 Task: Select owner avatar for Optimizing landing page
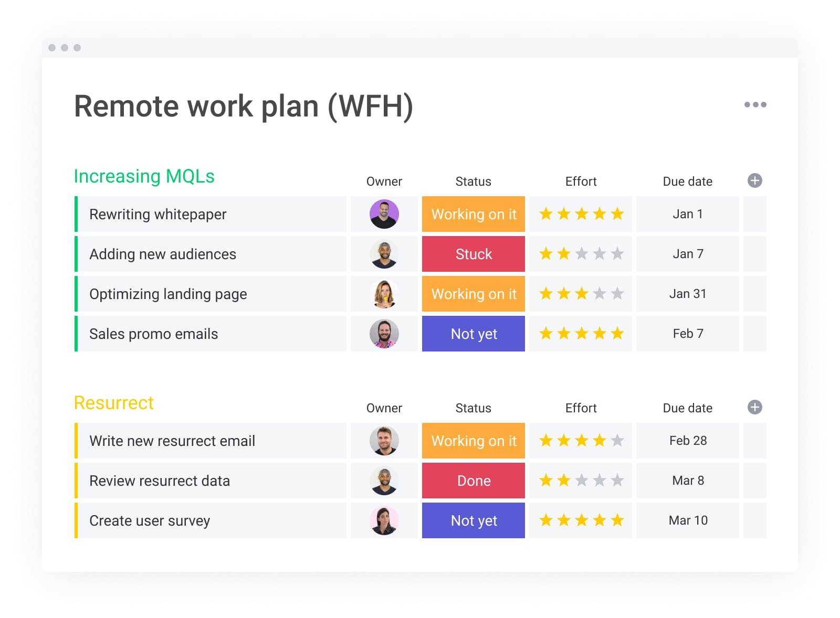(x=384, y=294)
